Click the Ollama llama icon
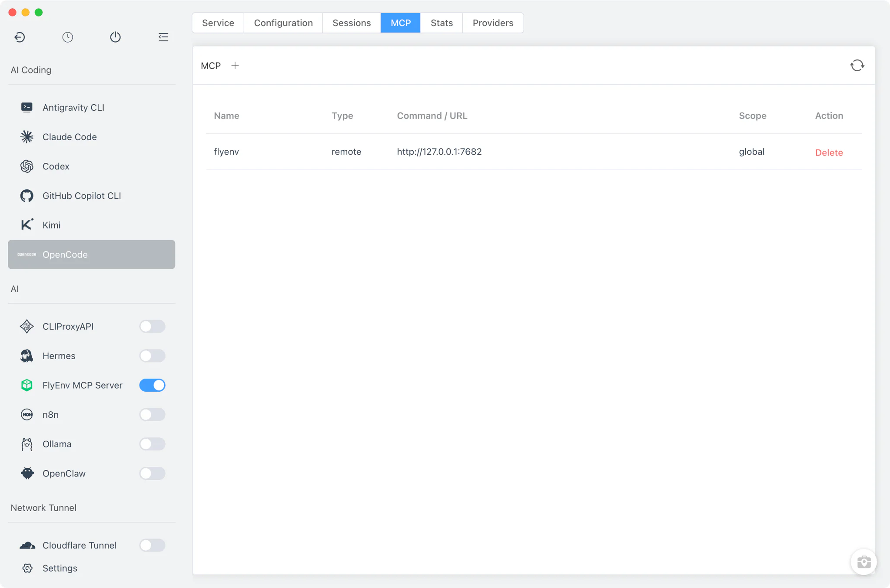Image resolution: width=890 pixels, height=588 pixels. 27,444
